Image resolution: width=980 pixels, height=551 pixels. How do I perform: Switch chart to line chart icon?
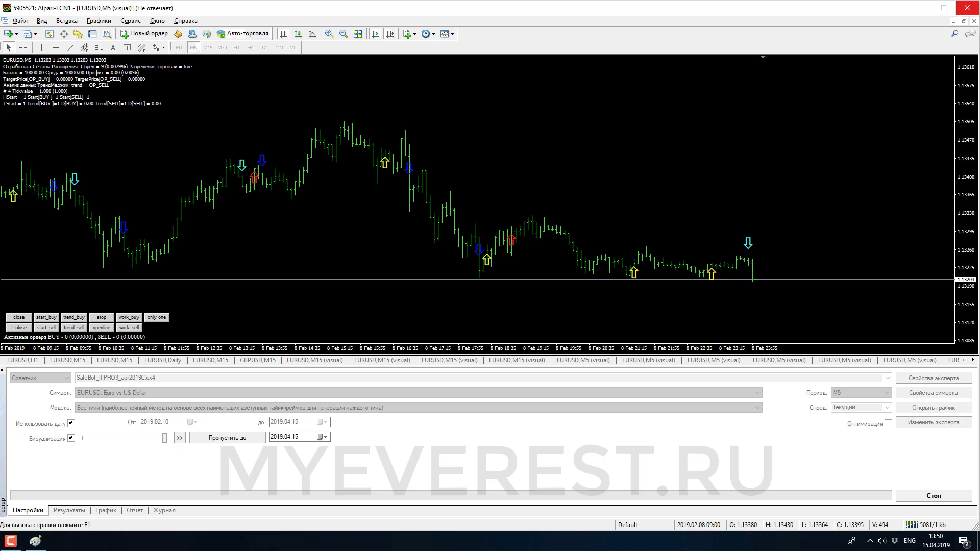coord(312,34)
